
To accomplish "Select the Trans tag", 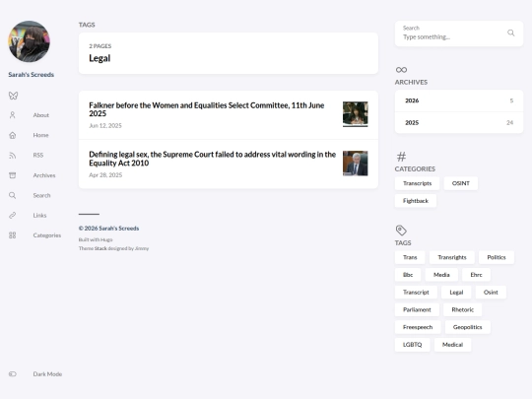I will (410, 257).
